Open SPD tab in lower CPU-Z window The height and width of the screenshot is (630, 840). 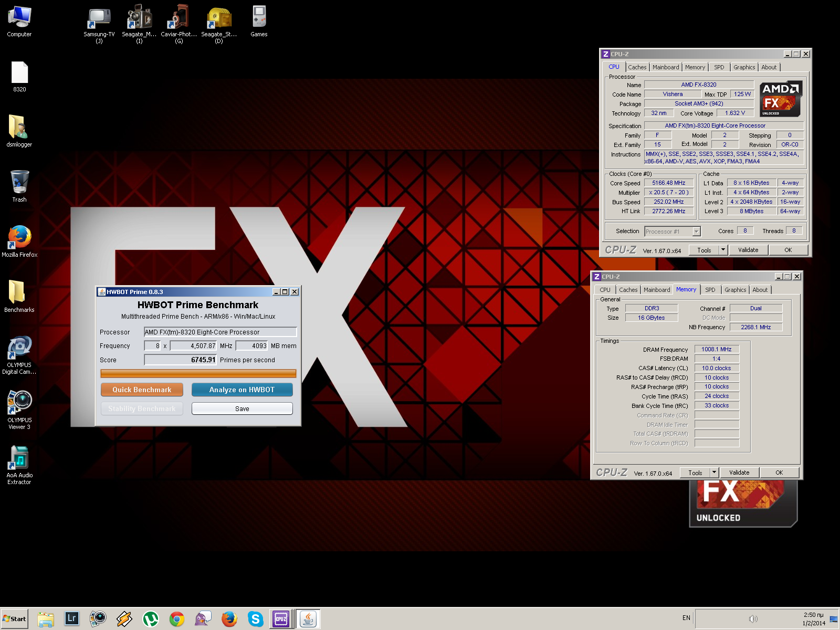[710, 290]
